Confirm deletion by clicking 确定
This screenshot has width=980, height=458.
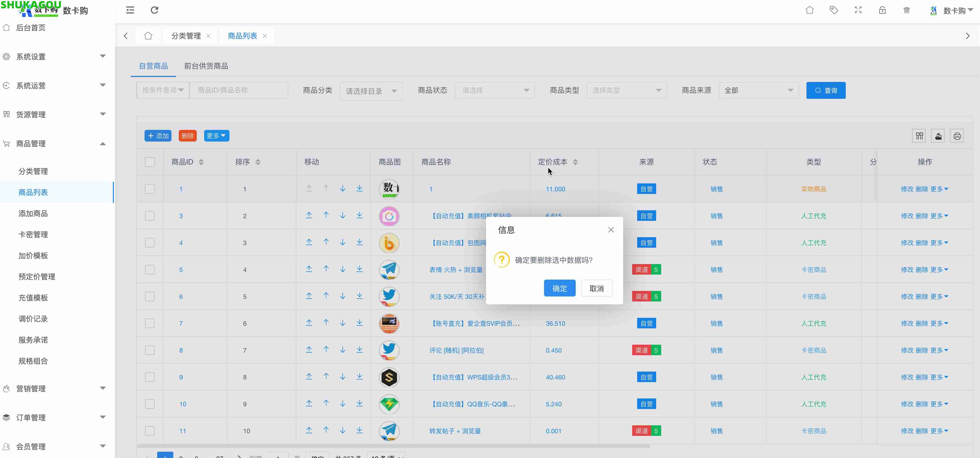[559, 288]
